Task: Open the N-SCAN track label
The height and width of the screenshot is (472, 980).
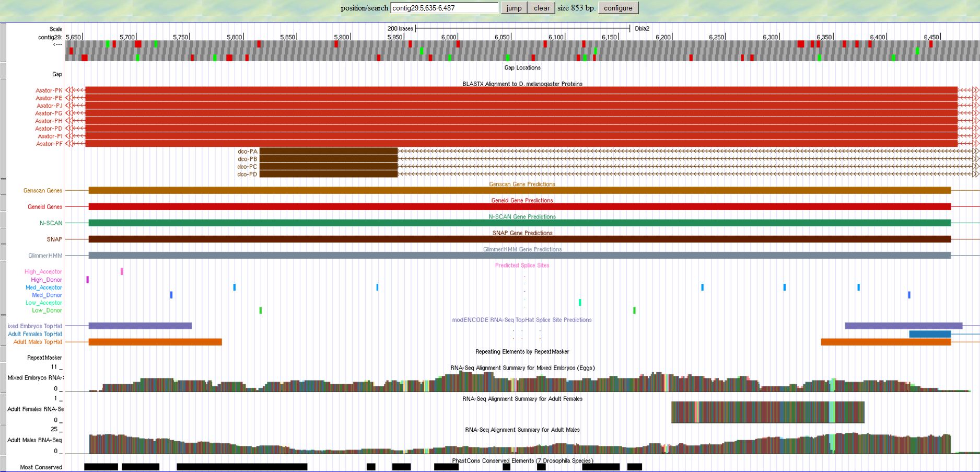Action: tap(51, 223)
